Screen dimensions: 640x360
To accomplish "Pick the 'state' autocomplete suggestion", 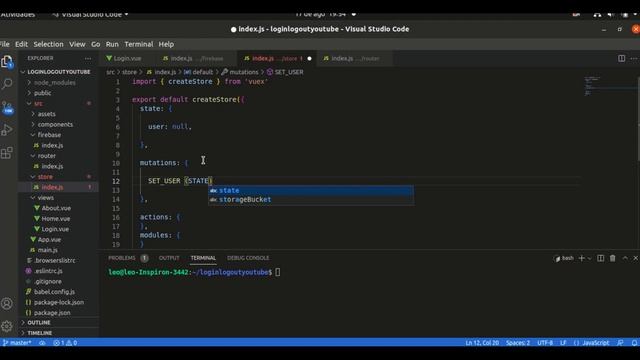I will [x=311, y=191].
